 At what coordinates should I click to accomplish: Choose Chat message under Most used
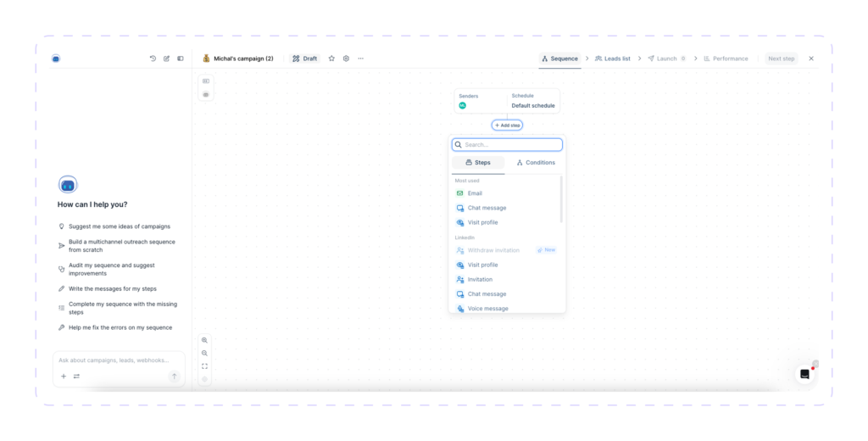[507, 208]
